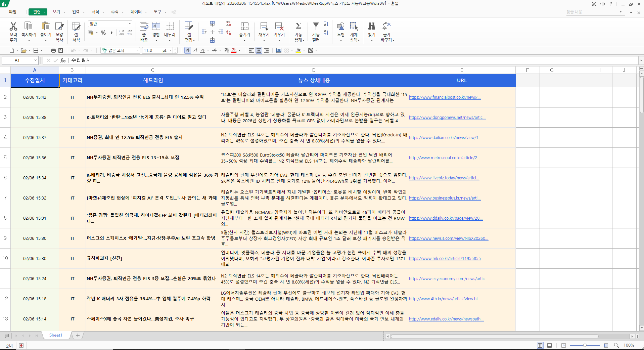Add a new sheet with plus button

coord(78,335)
